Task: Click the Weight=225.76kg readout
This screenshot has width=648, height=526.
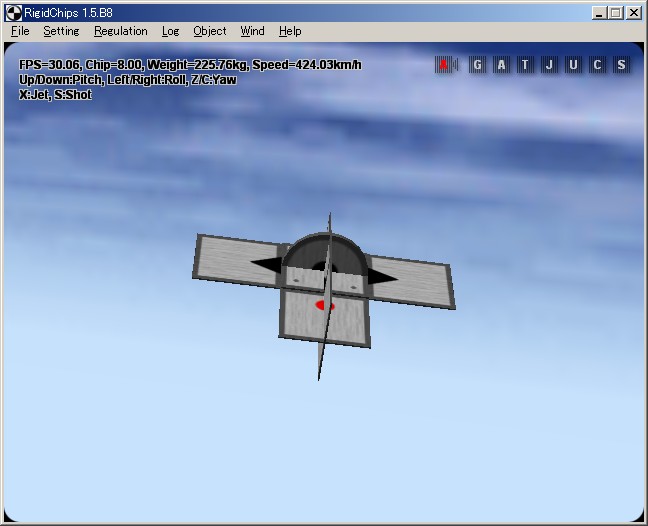Action: point(198,65)
